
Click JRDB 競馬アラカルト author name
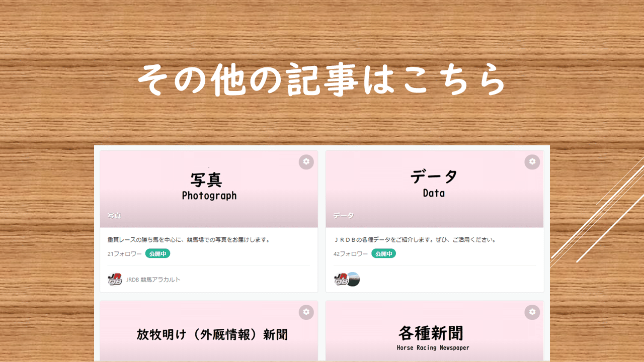point(153,280)
